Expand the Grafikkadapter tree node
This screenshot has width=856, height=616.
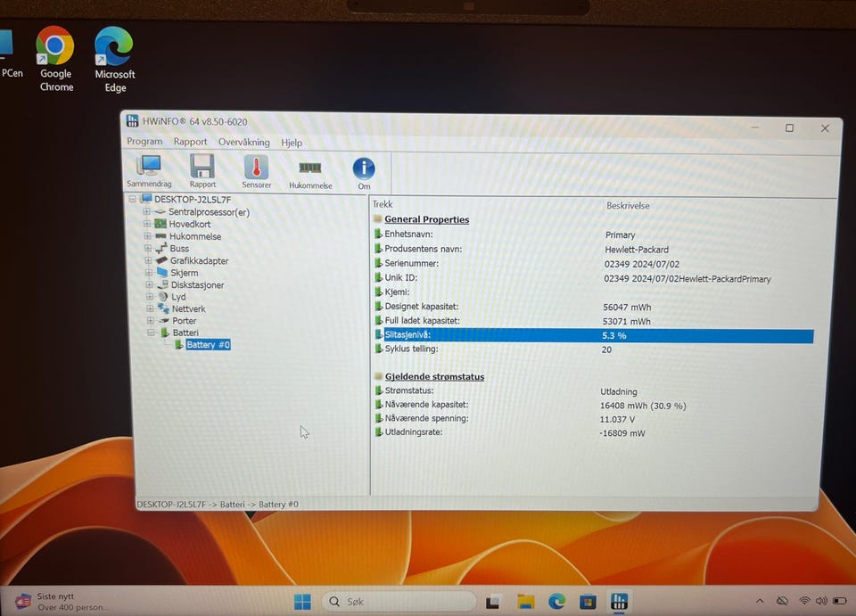click(148, 260)
